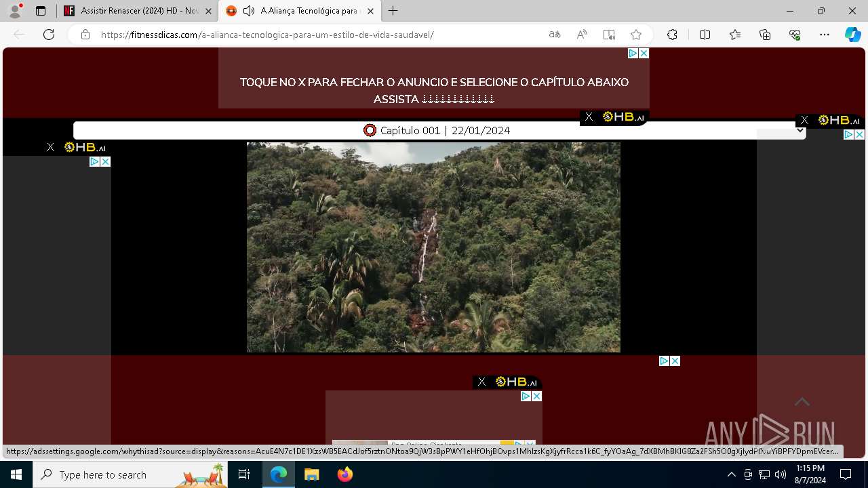
Task: Open the Favorites list
Action: click(735, 35)
